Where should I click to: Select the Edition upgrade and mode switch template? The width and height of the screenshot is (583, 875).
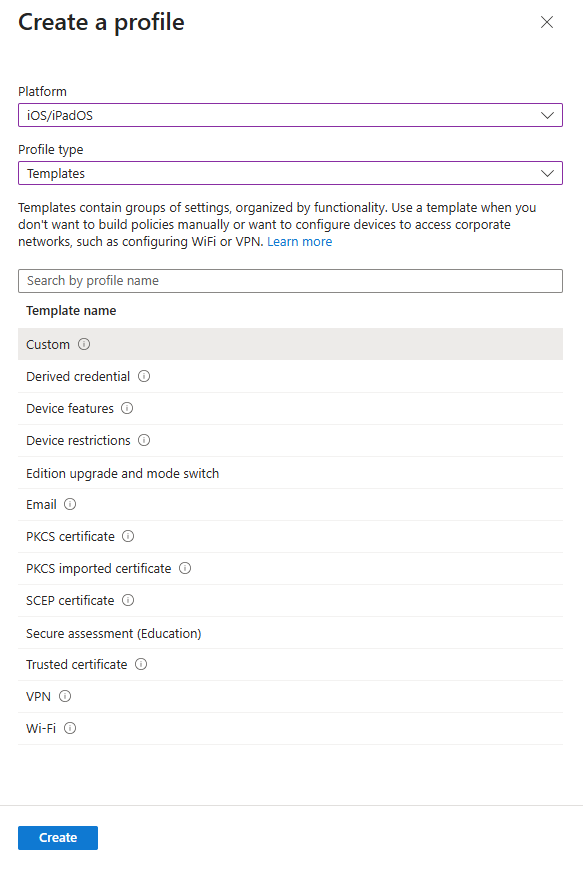[x=122, y=472]
